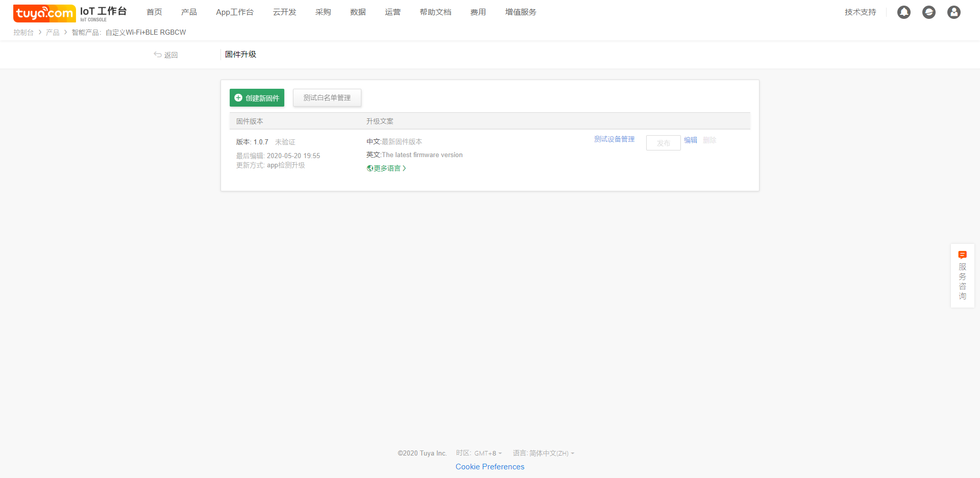Click the back arrow icon

click(x=158, y=55)
